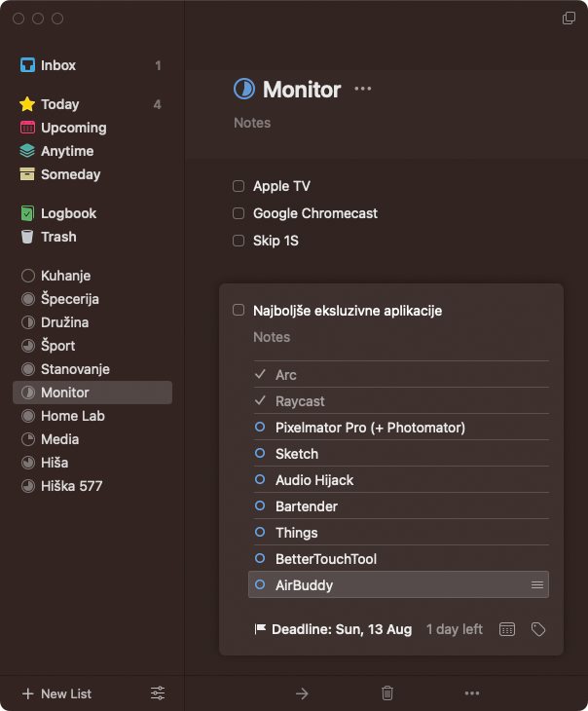Click the move arrow in bottom toolbar
The width and height of the screenshot is (588, 711).
pyautogui.click(x=302, y=693)
